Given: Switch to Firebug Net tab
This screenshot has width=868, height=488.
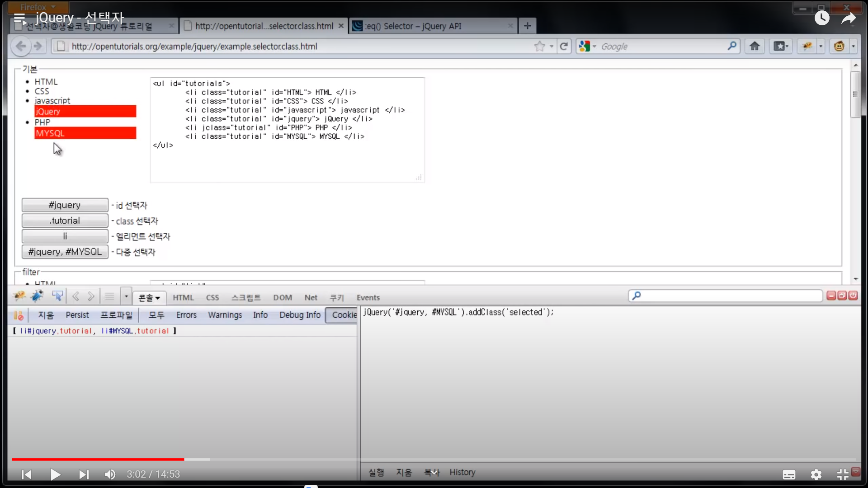Looking at the screenshot, I should point(311,297).
